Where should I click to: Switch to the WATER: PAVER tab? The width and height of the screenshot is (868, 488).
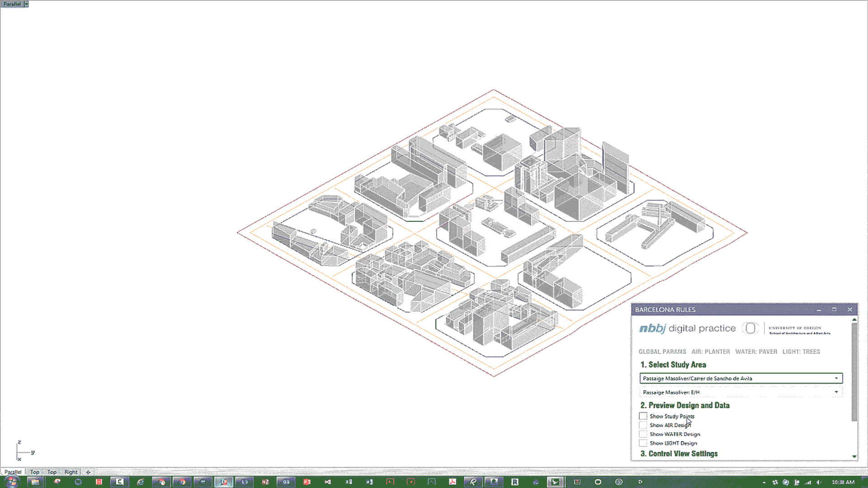click(x=756, y=352)
